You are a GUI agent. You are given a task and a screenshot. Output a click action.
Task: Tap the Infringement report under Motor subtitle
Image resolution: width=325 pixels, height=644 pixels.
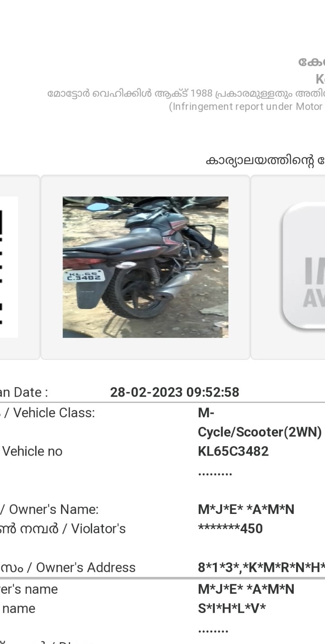[x=246, y=107]
